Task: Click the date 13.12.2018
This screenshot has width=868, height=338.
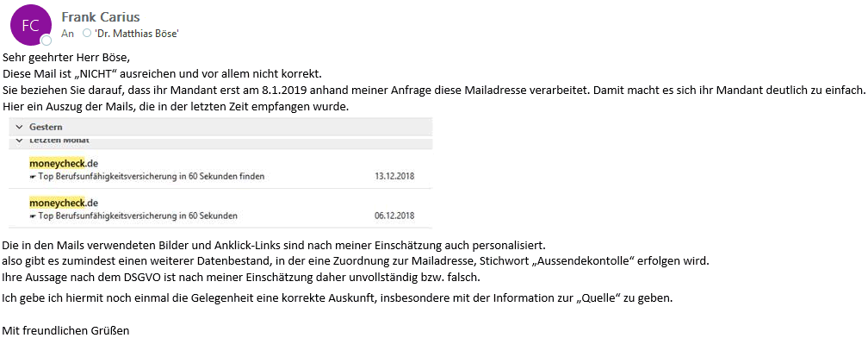Action: (394, 177)
